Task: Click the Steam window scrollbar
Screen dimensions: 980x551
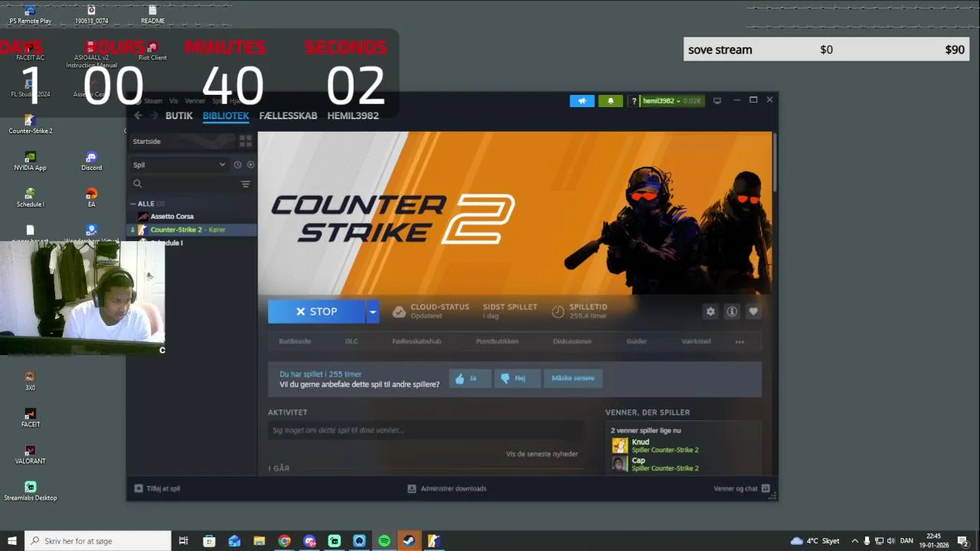Action: click(x=774, y=162)
